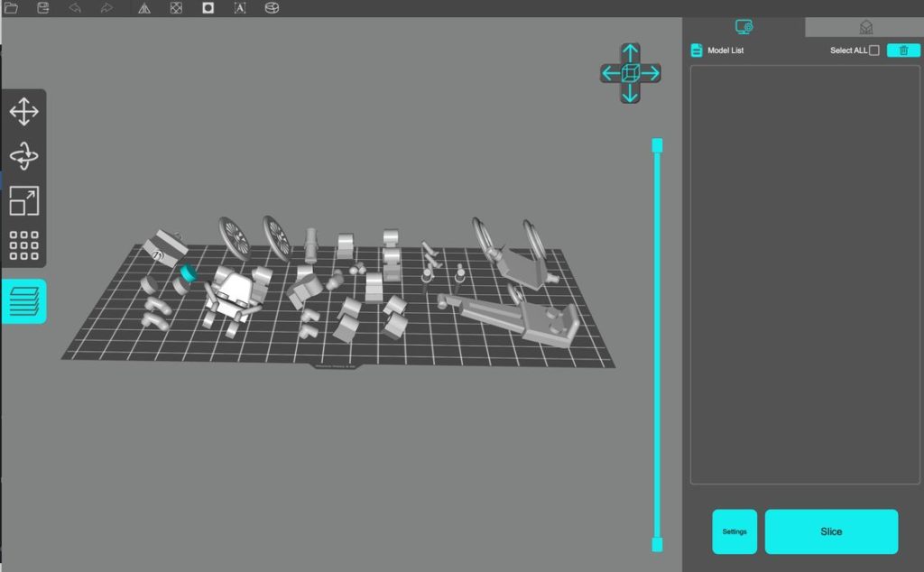
Task: Click the open file folder icon
Action: pos(12,8)
